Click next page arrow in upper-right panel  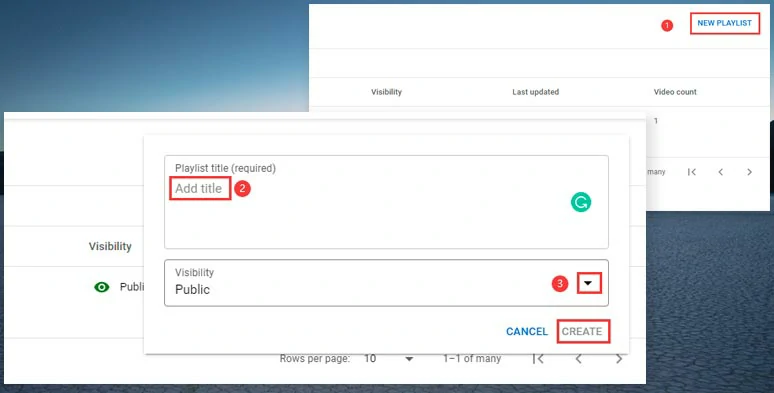click(x=749, y=172)
